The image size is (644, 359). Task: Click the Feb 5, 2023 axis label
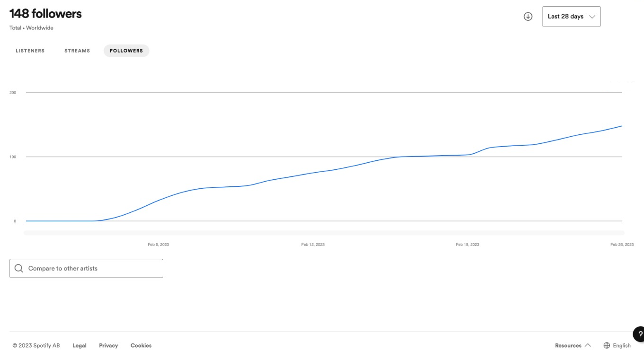coord(158,245)
